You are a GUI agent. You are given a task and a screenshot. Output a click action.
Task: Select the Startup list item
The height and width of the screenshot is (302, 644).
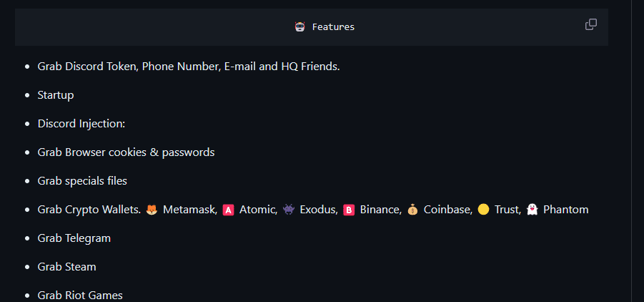[x=56, y=95]
